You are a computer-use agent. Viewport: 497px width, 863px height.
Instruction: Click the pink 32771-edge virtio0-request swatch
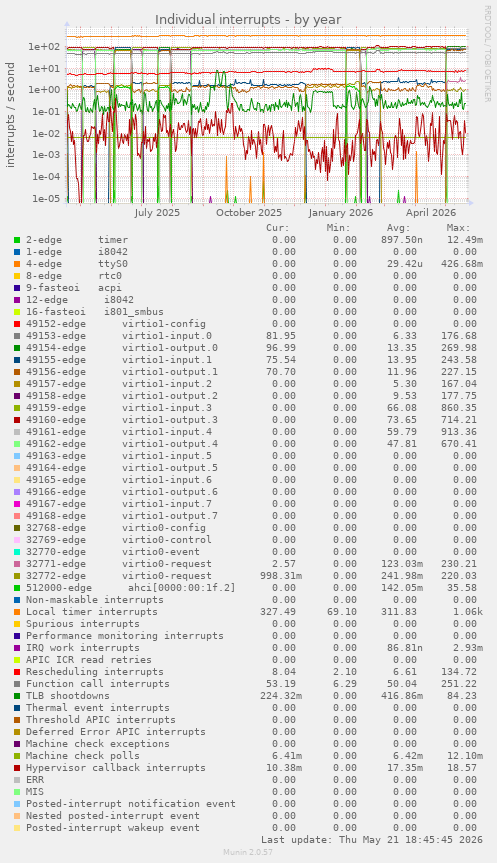pos(17,564)
